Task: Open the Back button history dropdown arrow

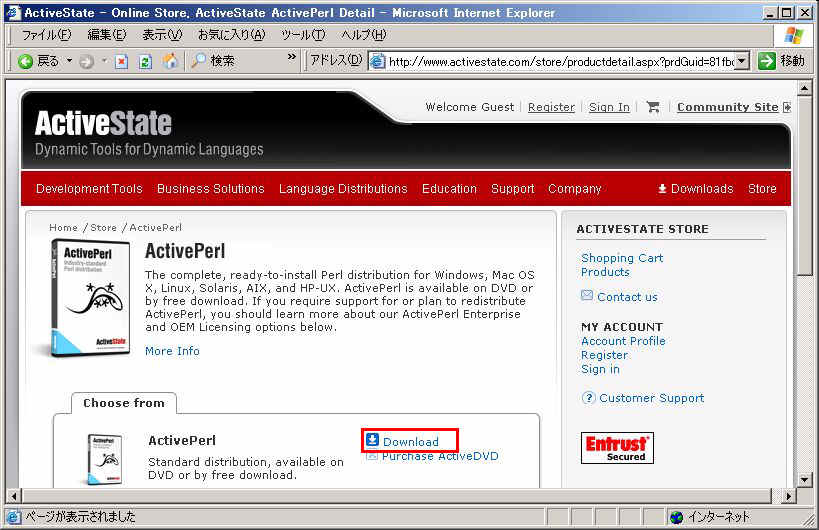Action: 69,61
